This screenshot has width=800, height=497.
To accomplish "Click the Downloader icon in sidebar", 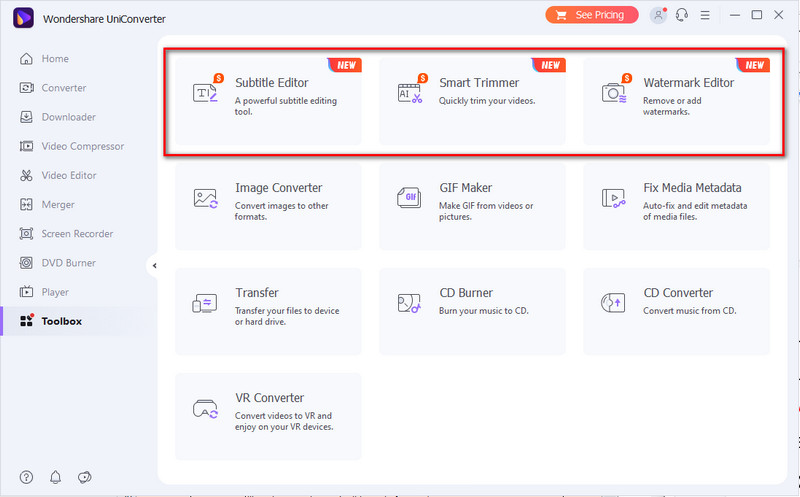I will 26,117.
